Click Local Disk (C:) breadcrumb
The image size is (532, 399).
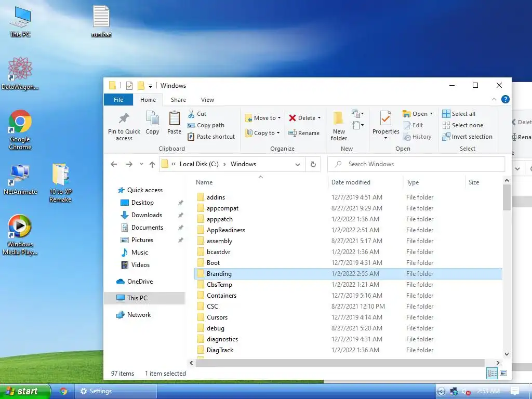pyautogui.click(x=199, y=164)
